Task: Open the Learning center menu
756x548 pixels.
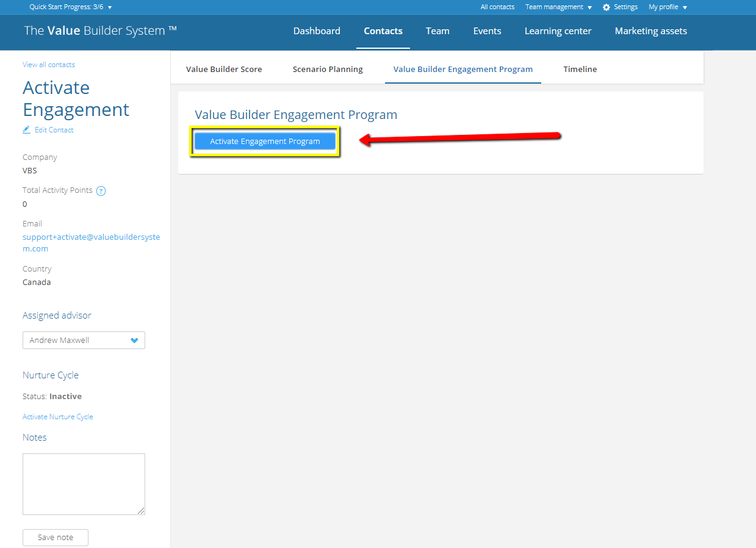Action: pos(558,31)
